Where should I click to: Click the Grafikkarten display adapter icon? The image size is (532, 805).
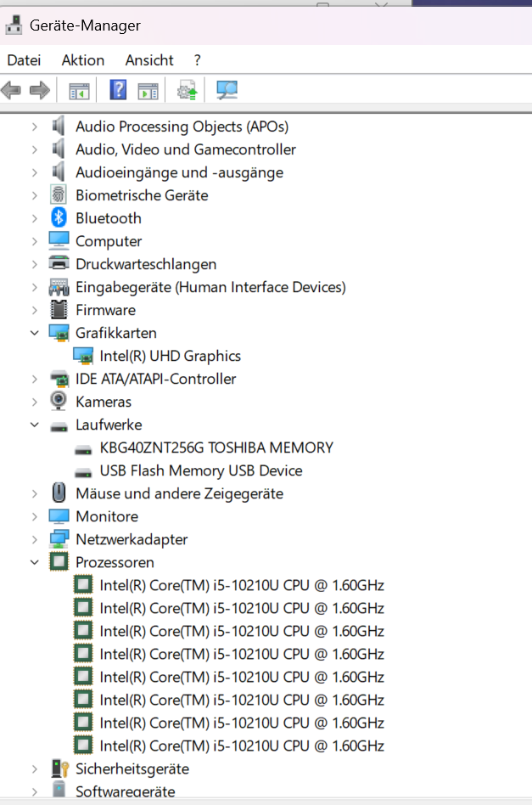point(59,333)
